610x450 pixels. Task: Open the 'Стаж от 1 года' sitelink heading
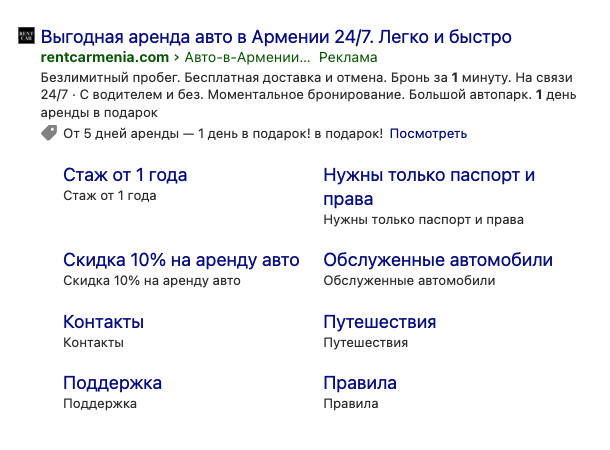coord(125,175)
